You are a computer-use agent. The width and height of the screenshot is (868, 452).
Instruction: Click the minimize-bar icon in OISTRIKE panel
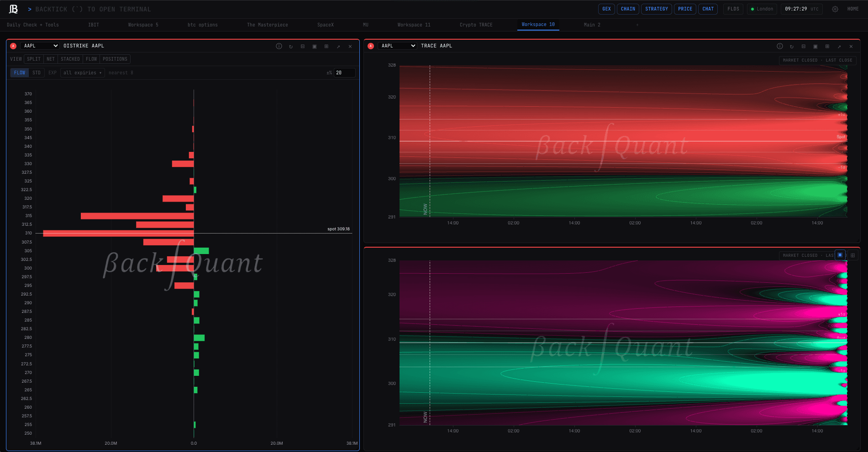[x=303, y=46]
